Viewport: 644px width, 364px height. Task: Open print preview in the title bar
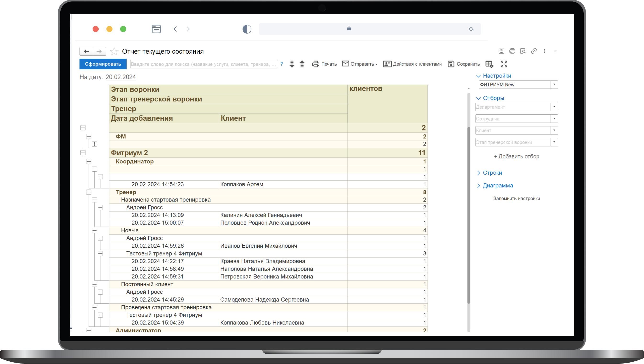(x=523, y=51)
